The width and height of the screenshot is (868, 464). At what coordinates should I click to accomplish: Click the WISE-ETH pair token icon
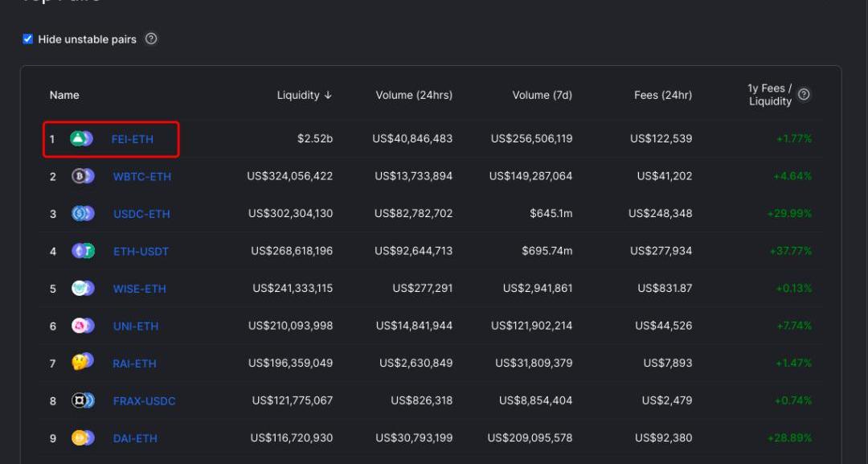click(x=83, y=289)
